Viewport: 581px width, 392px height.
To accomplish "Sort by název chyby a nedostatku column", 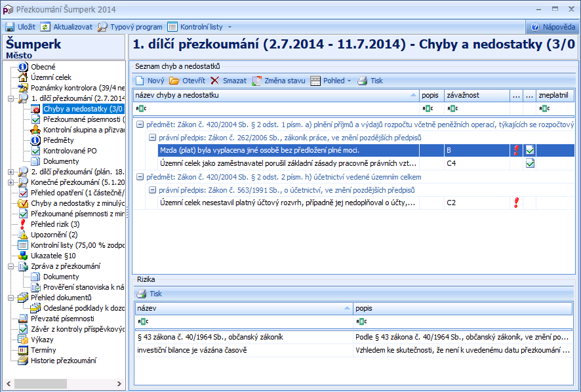I will click(276, 95).
